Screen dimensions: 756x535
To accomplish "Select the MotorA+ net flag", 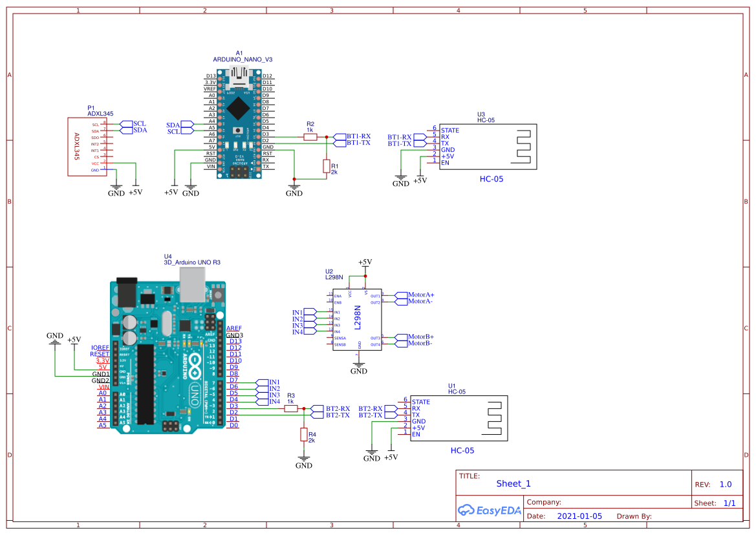I will pos(415,295).
